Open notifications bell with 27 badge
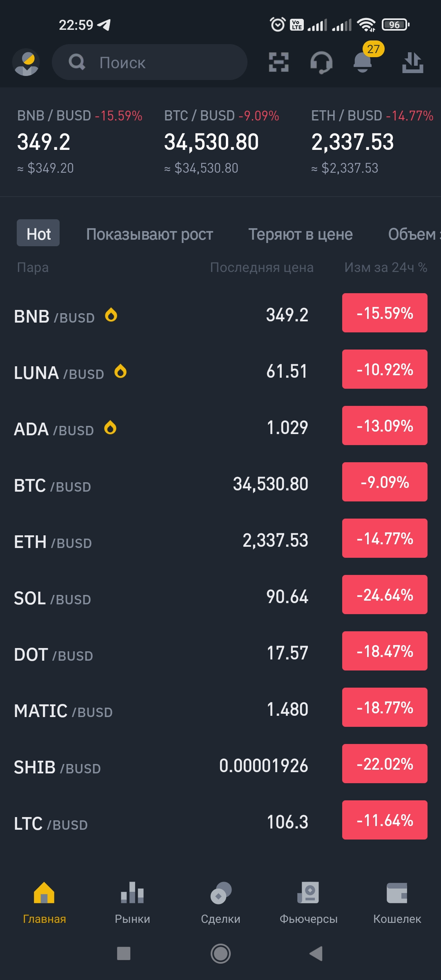Viewport: 441px width, 980px height. coord(363,61)
